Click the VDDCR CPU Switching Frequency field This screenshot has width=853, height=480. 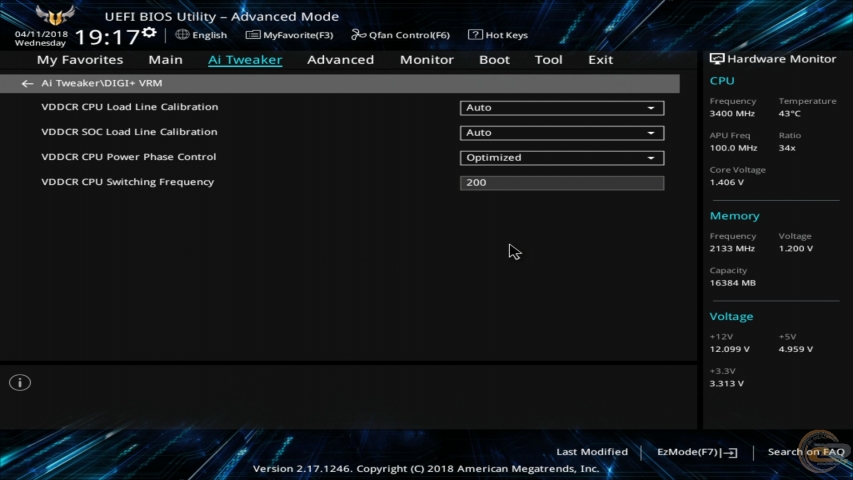pyautogui.click(x=562, y=183)
